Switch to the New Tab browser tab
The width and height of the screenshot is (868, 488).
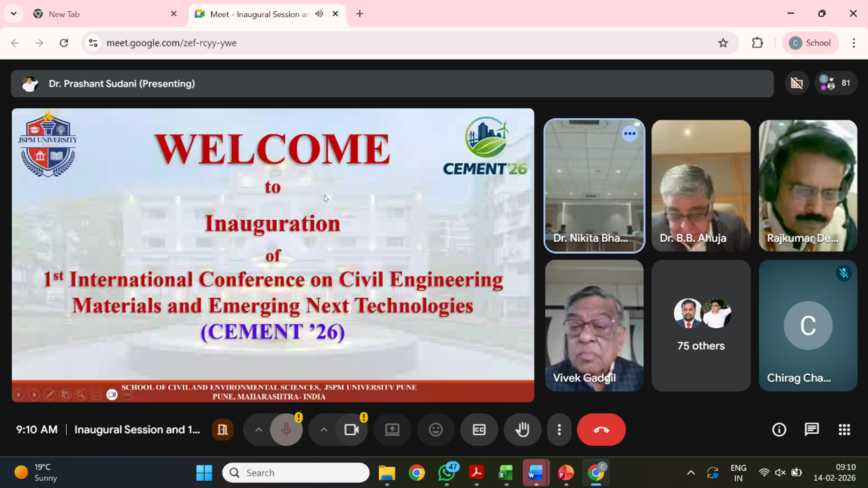point(106,14)
